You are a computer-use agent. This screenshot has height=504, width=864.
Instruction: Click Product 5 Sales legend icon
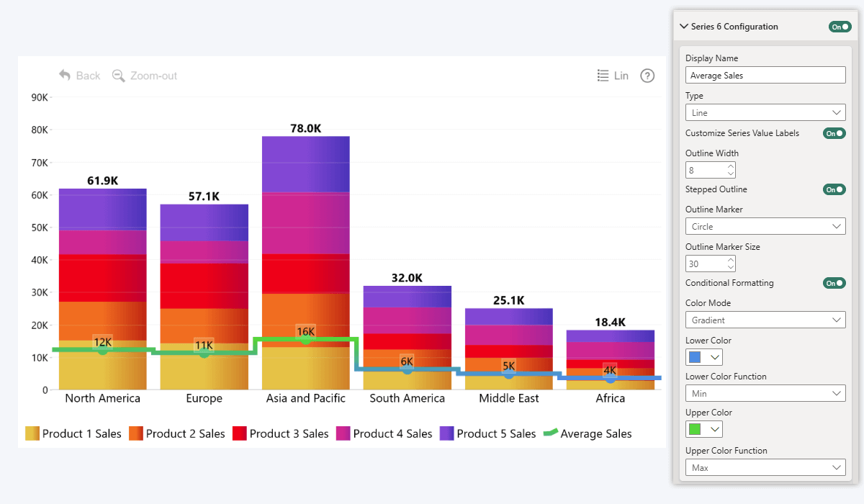[446, 433]
